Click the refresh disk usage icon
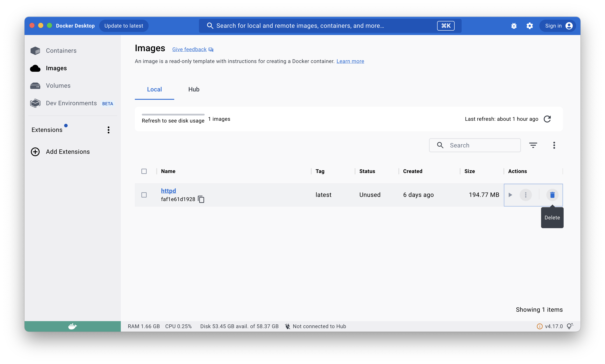Viewport: 605px width, 364px height. 547,119
